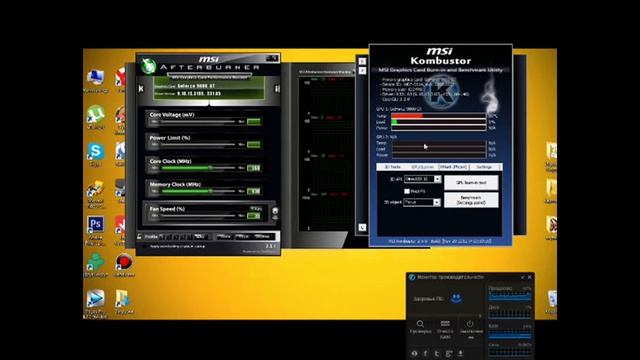640x360 pixels.
Task: Click the disk usage graph in performance monitor
Action: [x=510, y=314]
